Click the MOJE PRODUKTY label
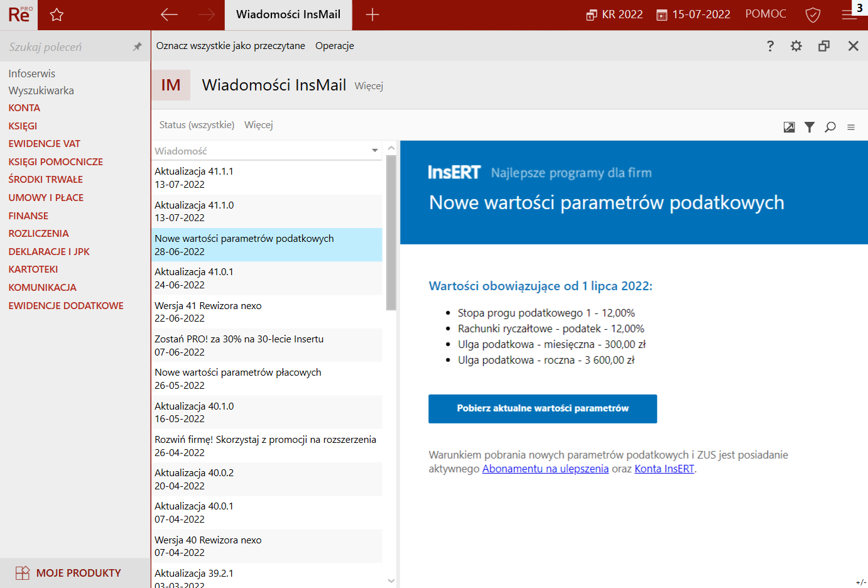The height and width of the screenshot is (588, 868). [x=79, y=573]
